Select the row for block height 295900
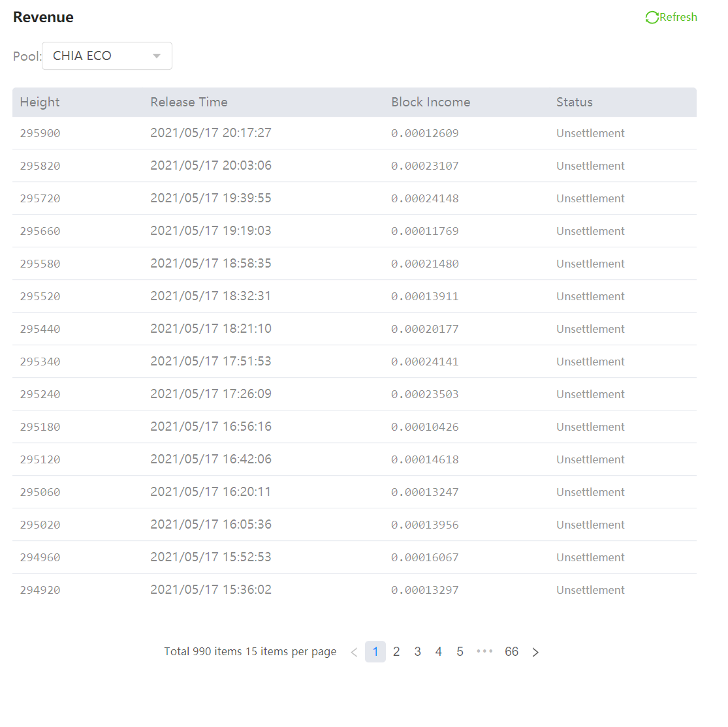The width and height of the screenshot is (728, 727). [x=40, y=132]
